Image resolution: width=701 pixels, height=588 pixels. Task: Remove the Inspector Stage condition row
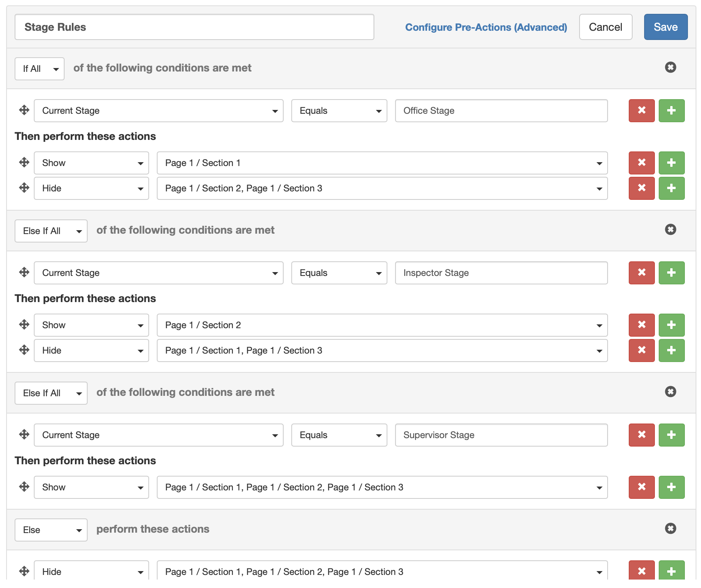click(x=641, y=273)
